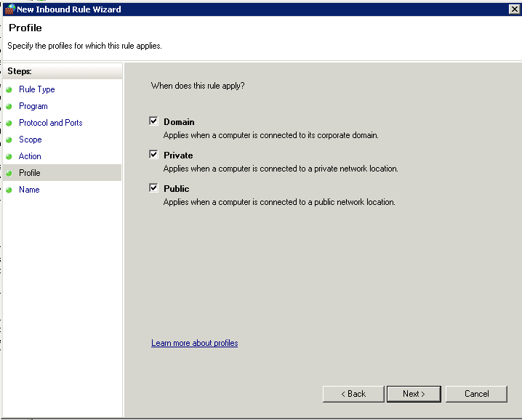Click the New Inbound Rule Wizard title text
The image size is (522, 420).
(69, 9)
